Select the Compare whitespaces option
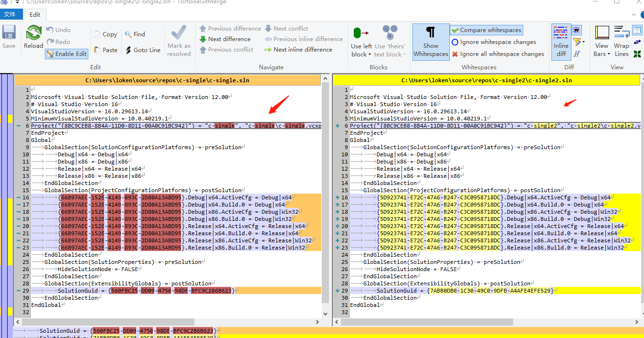Viewport: 644px width, 338px height. coord(486,30)
